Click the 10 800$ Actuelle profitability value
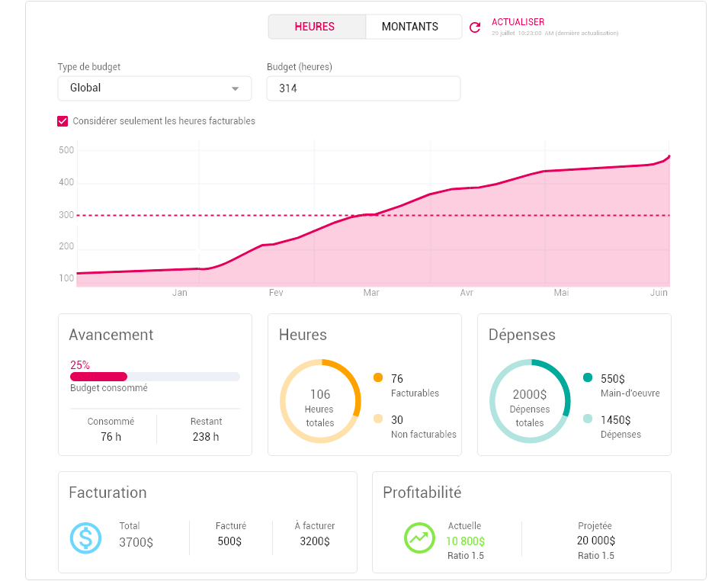 (x=465, y=541)
